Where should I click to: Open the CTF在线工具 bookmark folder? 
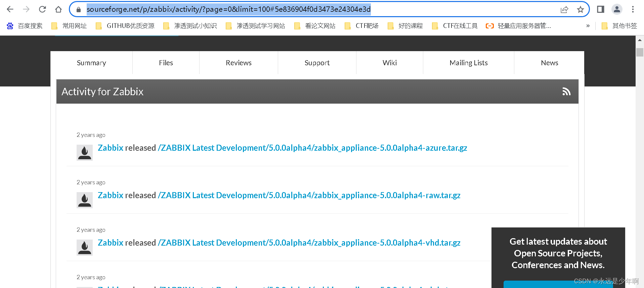[x=455, y=26]
